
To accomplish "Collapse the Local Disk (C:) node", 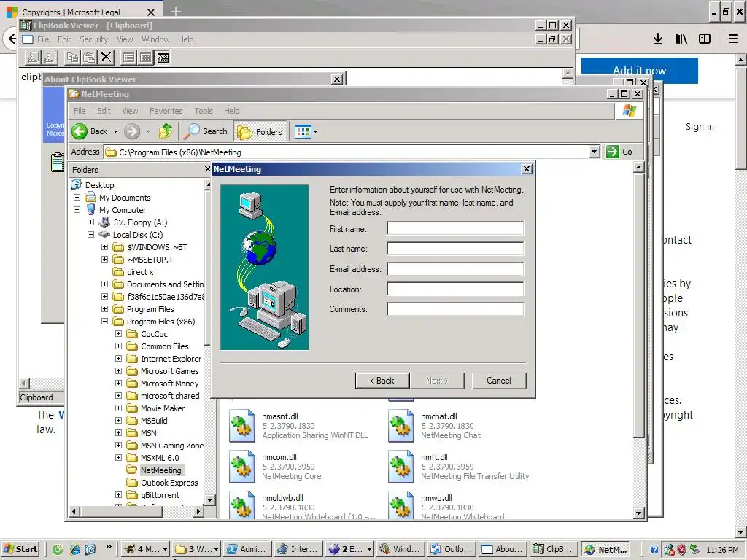I will click(x=90, y=234).
